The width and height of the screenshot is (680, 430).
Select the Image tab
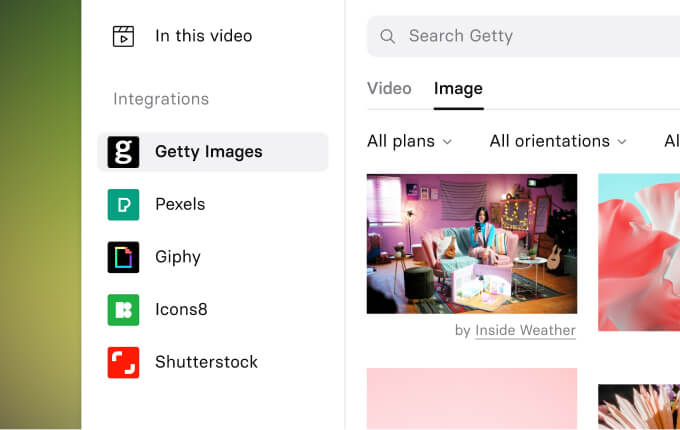click(458, 89)
